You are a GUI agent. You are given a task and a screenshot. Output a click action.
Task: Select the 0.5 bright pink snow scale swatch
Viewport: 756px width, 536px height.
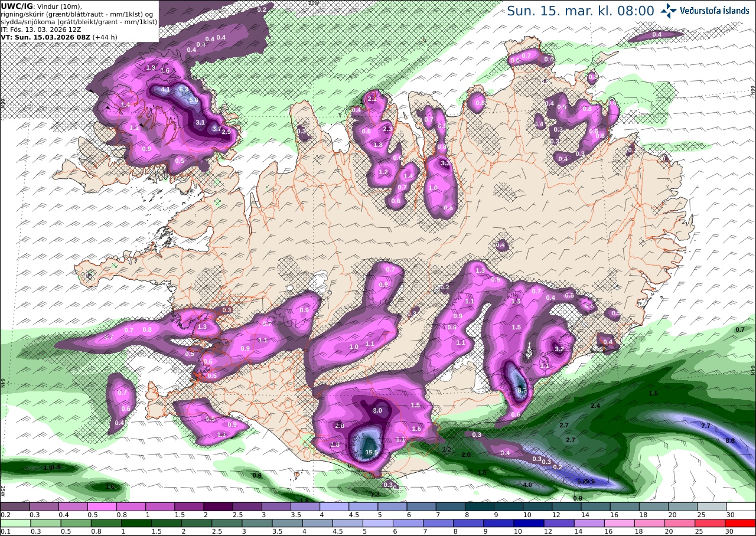(102, 506)
